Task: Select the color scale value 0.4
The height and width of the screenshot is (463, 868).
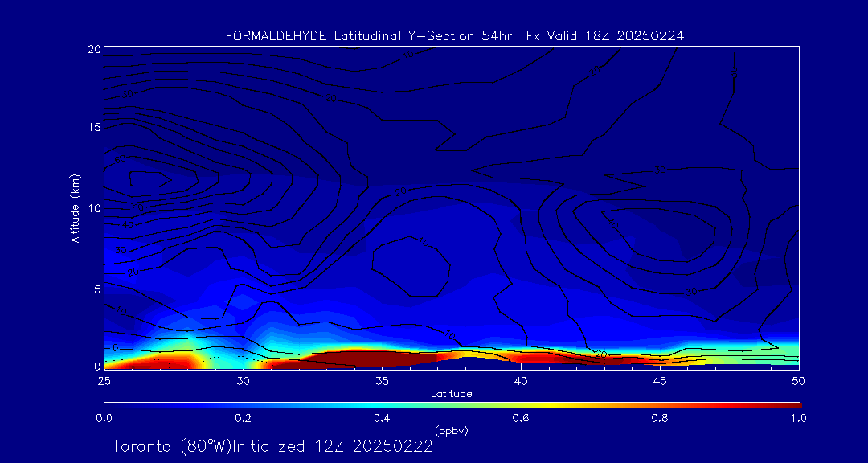Action: click(x=382, y=418)
